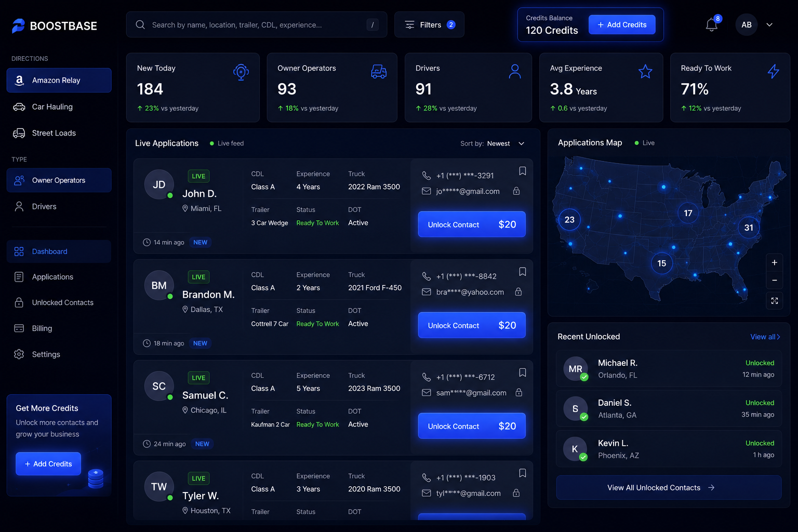The height and width of the screenshot is (532, 798).
Task: Click map cluster marker 15
Action: [x=662, y=263]
